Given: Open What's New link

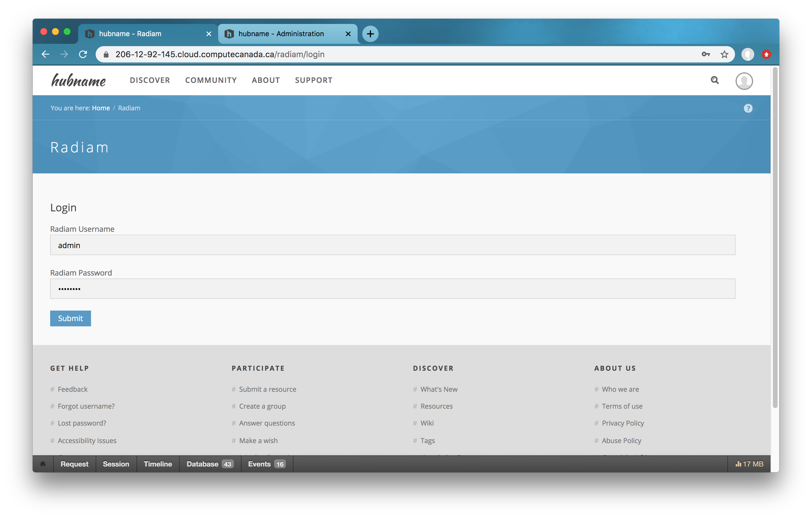Looking at the screenshot, I should tap(439, 389).
